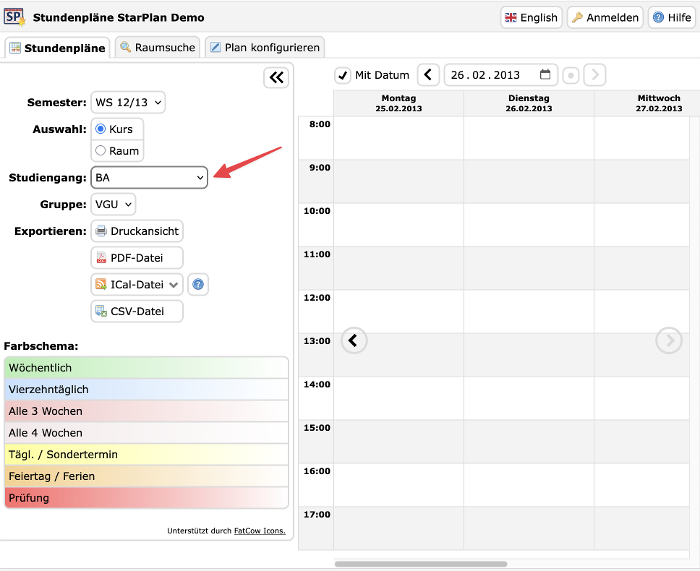Open the Plan konfigurieren tab
Screen dimensions: 700x571
pyautogui.click(x=264, y=47)
